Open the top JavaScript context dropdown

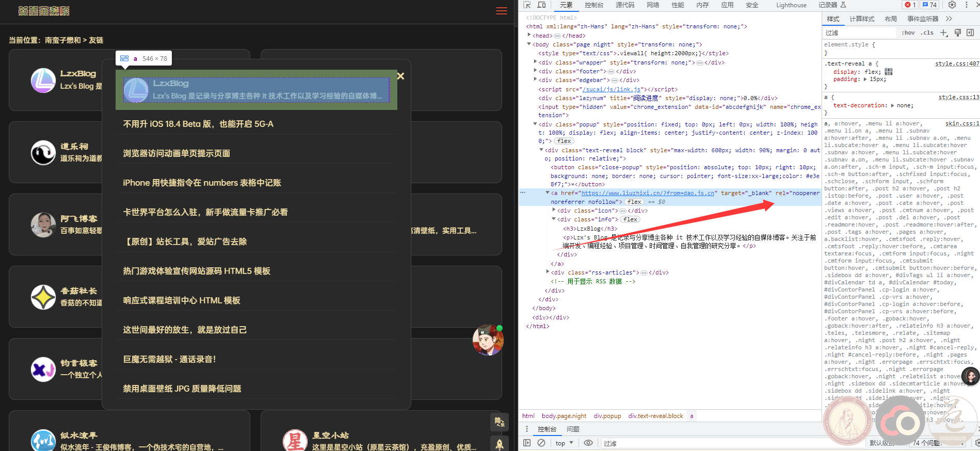(565, 443)
